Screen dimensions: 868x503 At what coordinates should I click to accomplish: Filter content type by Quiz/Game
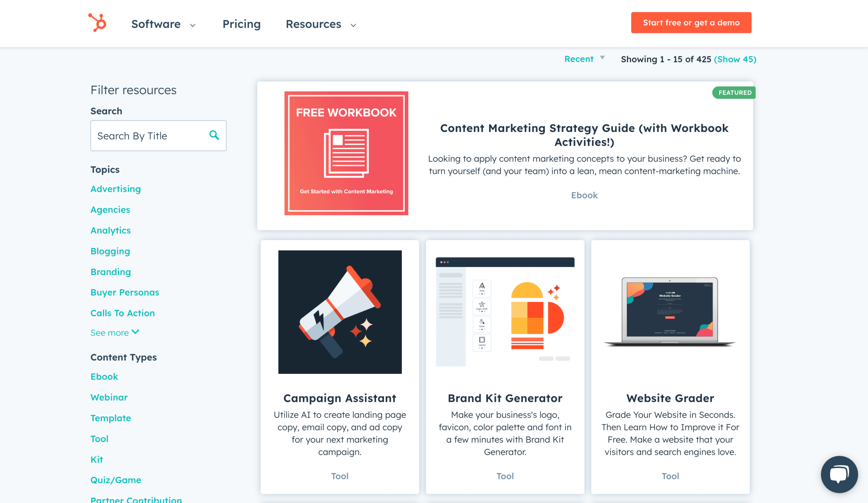(x=116, y=480)
